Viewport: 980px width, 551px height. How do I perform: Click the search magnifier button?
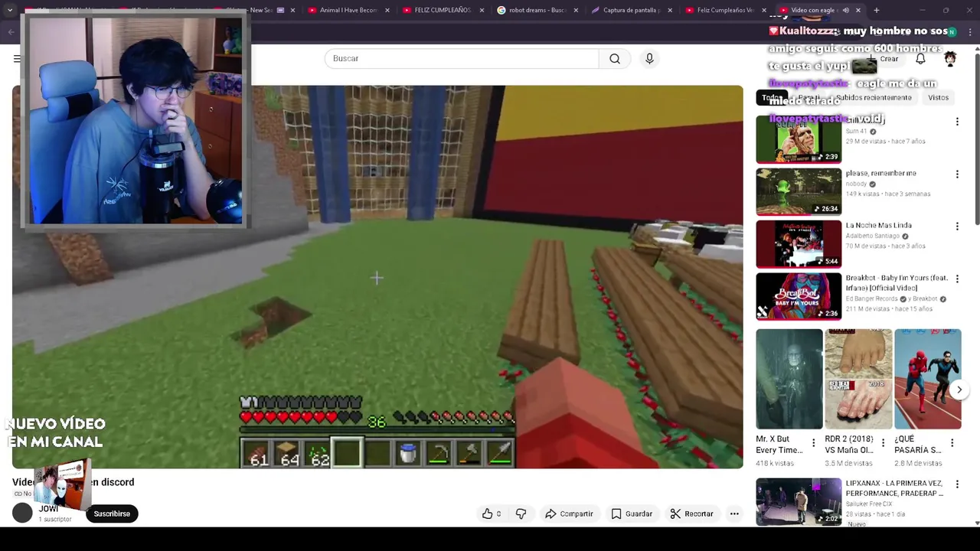pyautogui.click(x=615, y=58)
